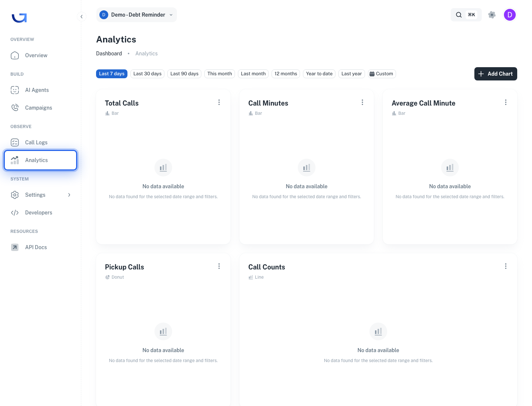Click the Analytics page heading
Screen dimensions: 532x406
click(x=116, y=39)
